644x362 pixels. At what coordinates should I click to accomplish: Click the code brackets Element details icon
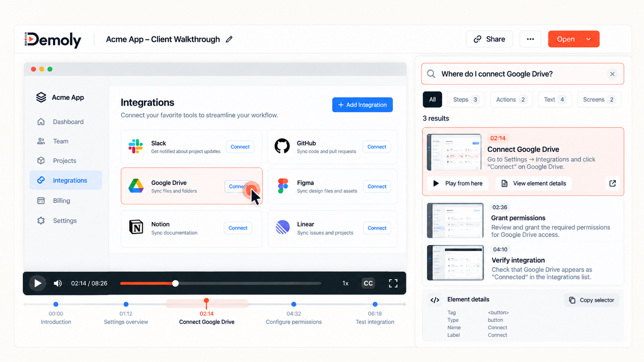(435, 300)
